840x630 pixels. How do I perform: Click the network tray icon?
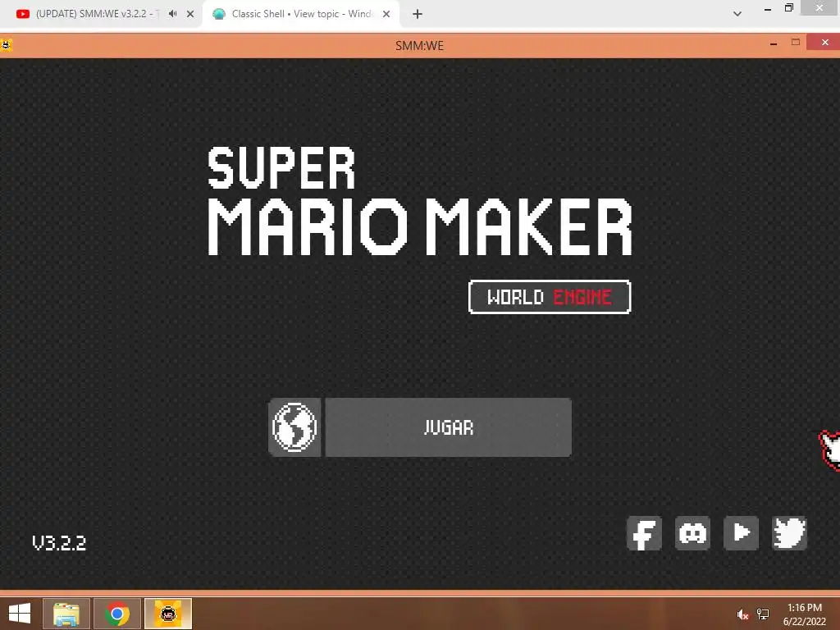pyautogui.click(x=763, y=614)
